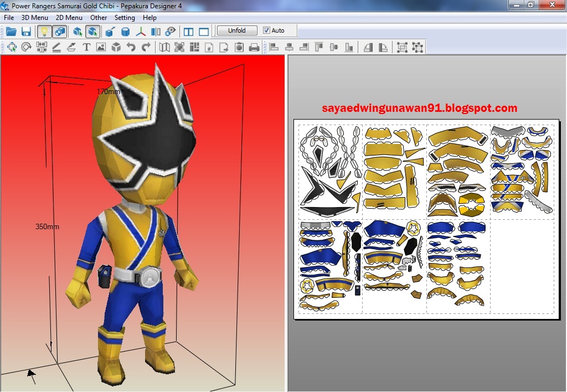Click the gray 3D cube icon
This screenshot has height=392, width=567.
[116, 47]
